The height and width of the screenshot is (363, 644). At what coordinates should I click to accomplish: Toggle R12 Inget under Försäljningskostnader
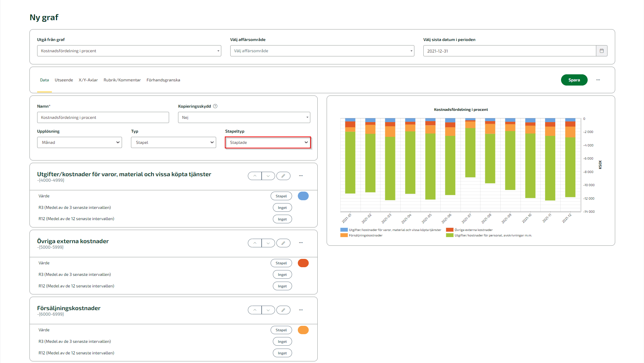[x=282, y=353]
